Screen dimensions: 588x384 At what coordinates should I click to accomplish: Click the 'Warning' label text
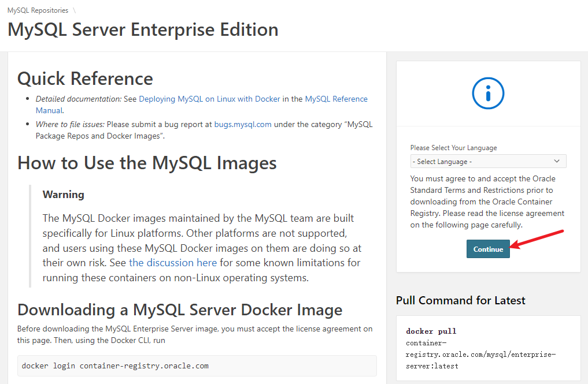click(x=64, y=195)
